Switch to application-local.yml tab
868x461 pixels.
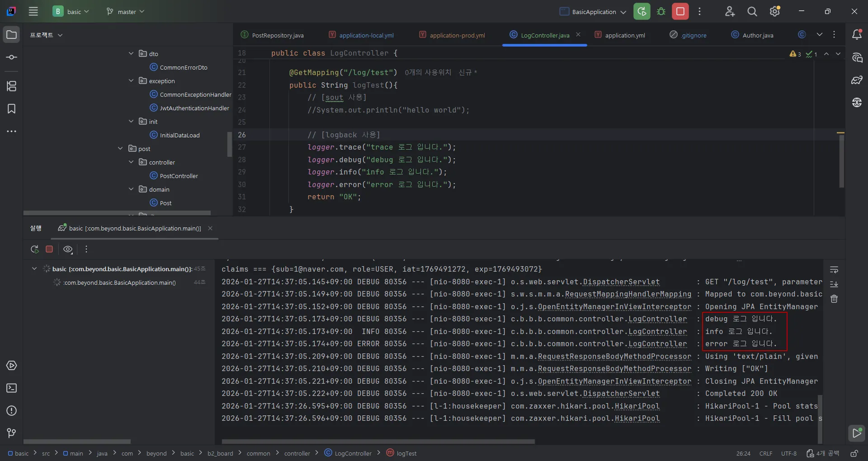(x=361, y=35)
